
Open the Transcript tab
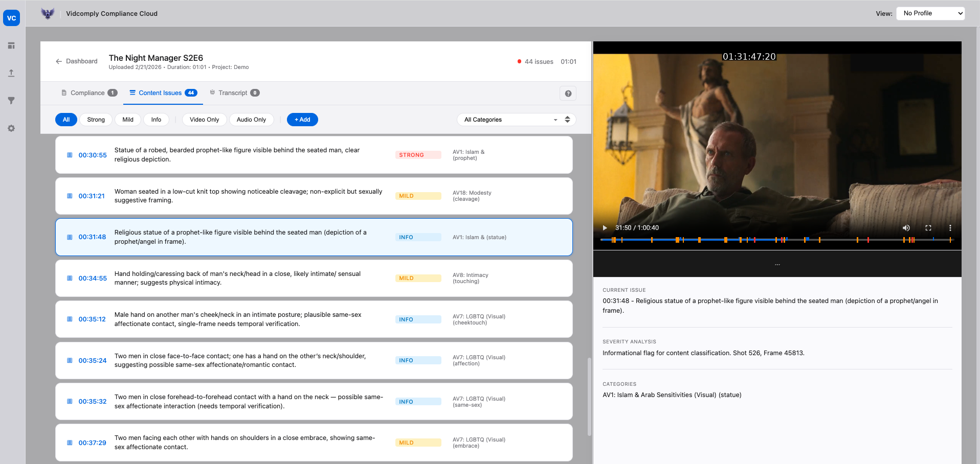pos(234,93)
